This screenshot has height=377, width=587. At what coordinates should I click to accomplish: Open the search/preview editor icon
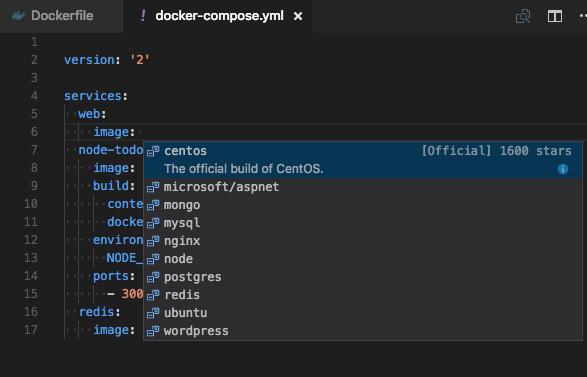tap(523, 16)
